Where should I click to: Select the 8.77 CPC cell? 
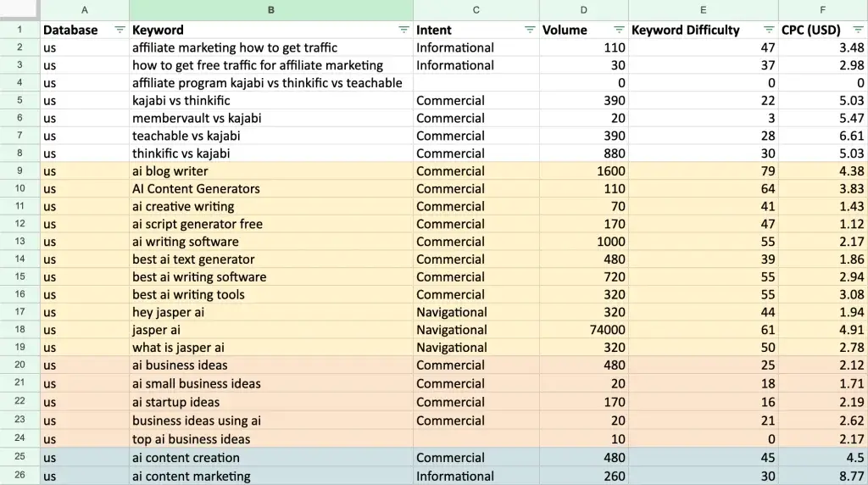coord(823,476)
